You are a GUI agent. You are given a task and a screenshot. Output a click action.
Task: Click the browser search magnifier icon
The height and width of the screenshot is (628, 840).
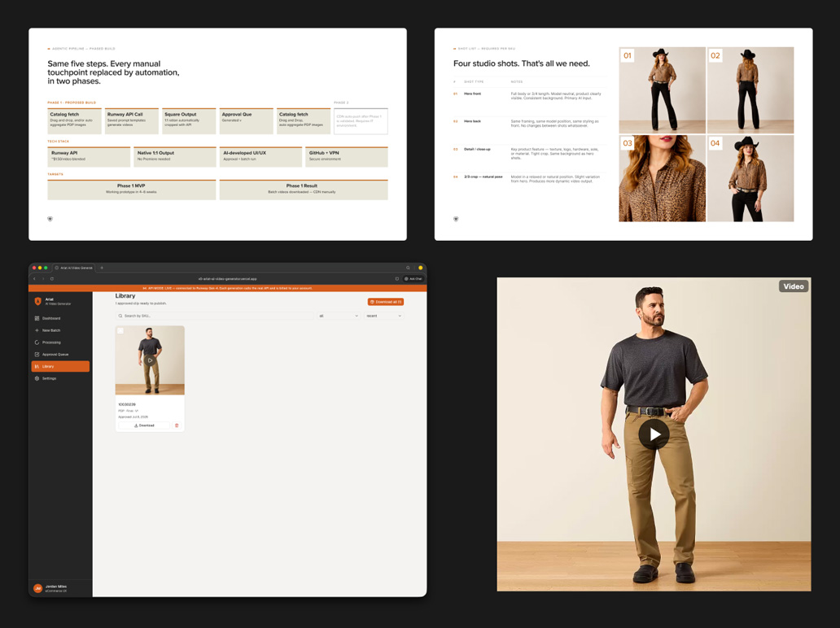coord(408,268)
